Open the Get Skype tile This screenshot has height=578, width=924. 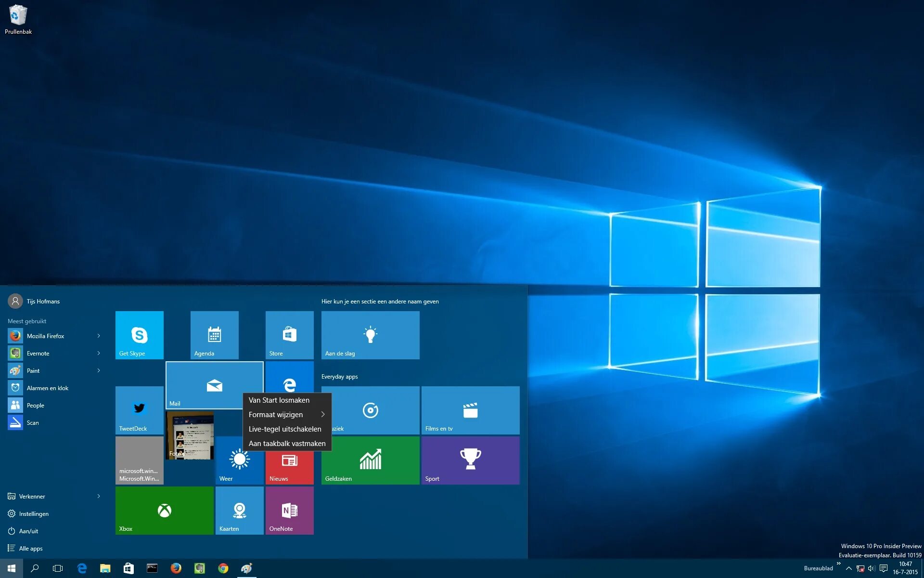point(139,335)
